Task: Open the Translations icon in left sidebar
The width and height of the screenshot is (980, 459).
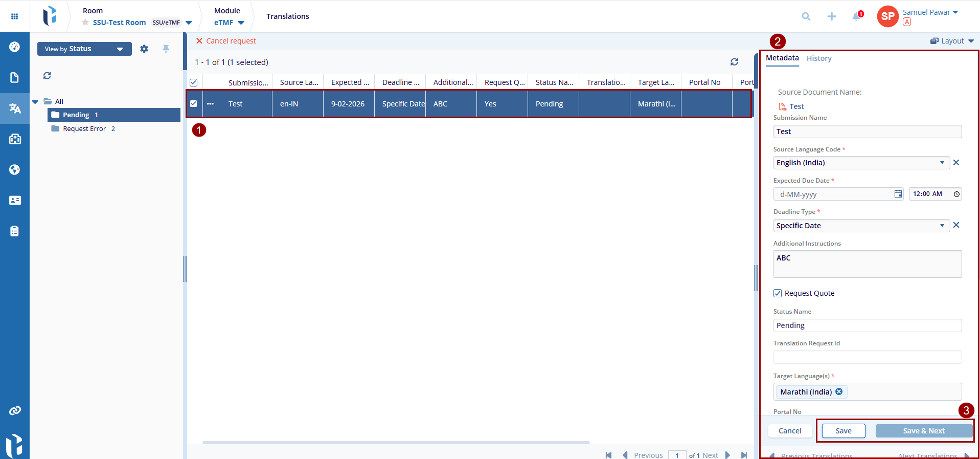Action: pyautogui.click(x=15, y=108)
